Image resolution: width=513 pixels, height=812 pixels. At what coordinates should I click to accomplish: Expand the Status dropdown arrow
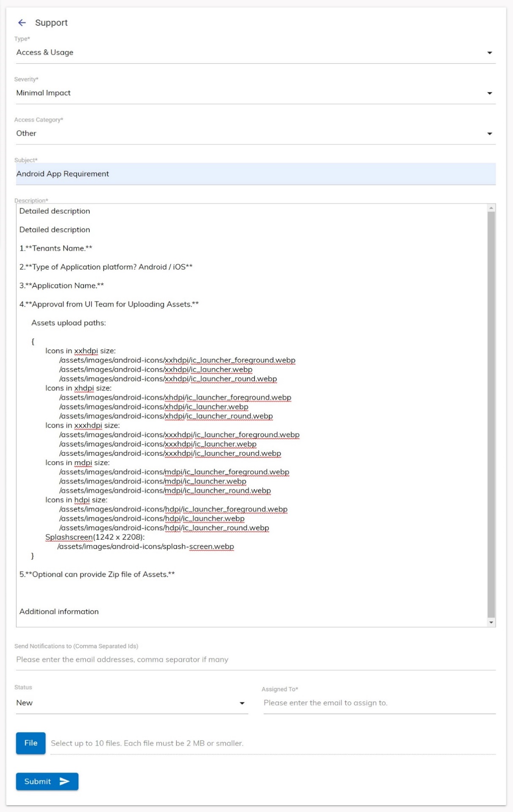pos(242,703)
